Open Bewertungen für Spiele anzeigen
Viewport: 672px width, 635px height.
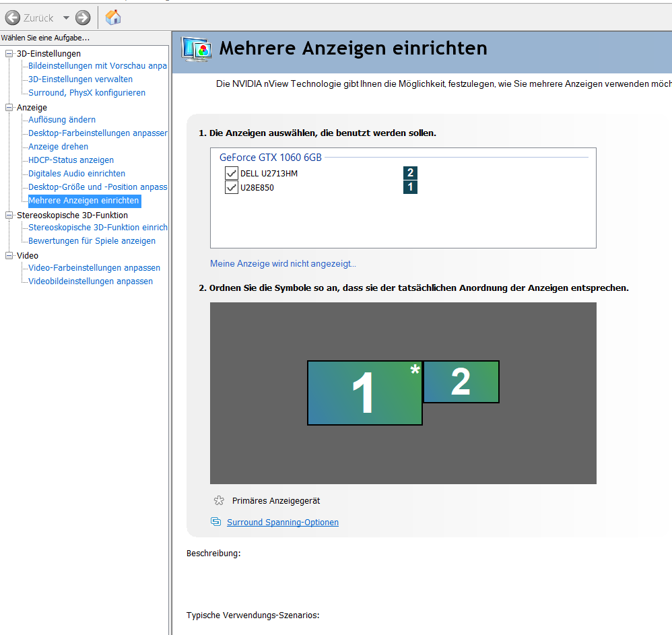coord(92,241)
